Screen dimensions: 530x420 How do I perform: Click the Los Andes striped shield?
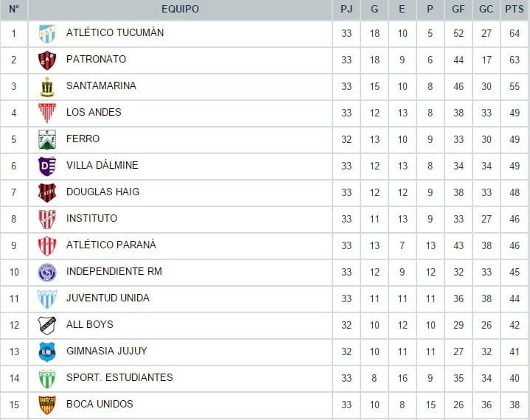(47, 113)
